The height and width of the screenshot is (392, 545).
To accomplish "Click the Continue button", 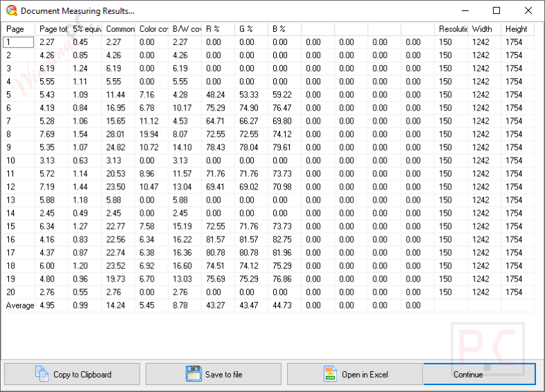I will click(480, 374).
